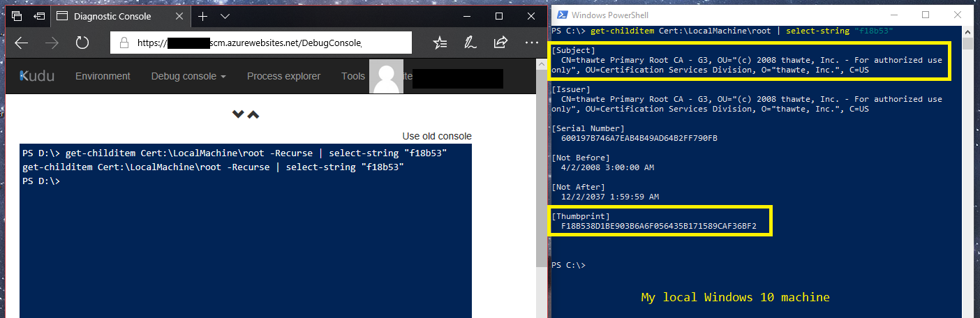Viewport: 980px width, 318px height.
Task: Click the [Issuer] label in PowerShell
Action: point(571,89)
